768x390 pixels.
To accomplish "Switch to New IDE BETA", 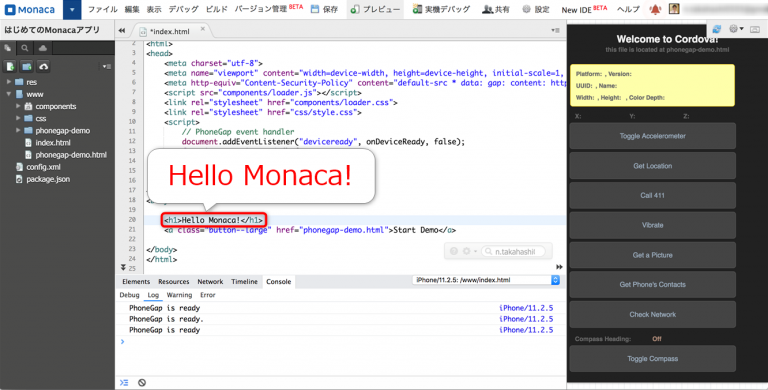I will [x=584, y=10].
